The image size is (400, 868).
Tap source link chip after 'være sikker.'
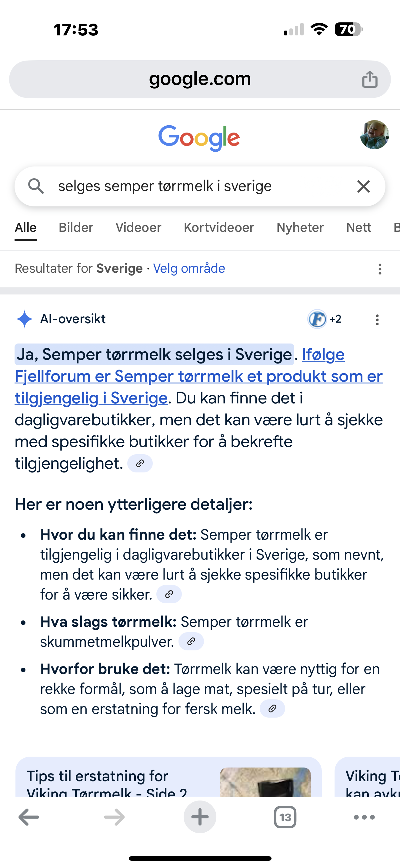click(169, 594)
